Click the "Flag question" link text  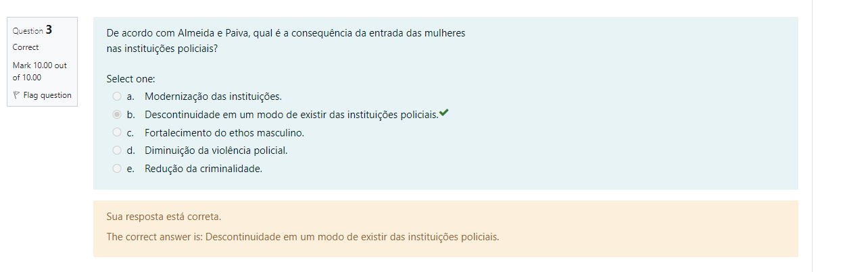pyautogui.click(x=47, y=96)
